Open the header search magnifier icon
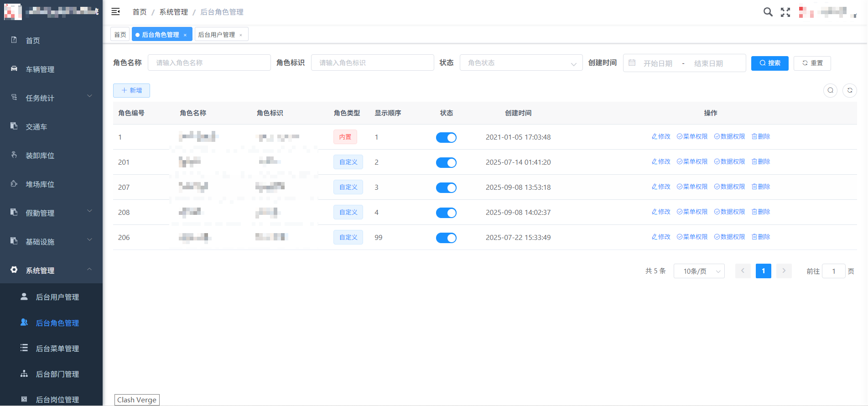 768,12
